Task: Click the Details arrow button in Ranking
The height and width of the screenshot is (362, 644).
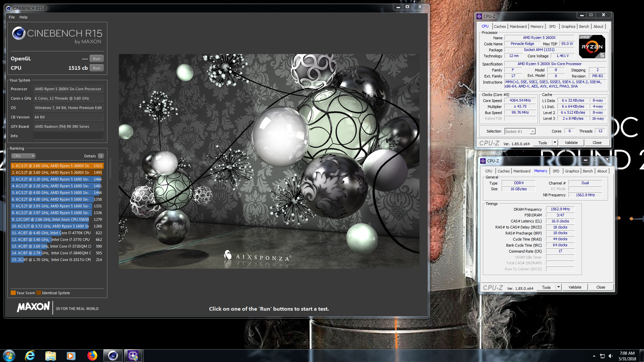Action: point(101,156)
